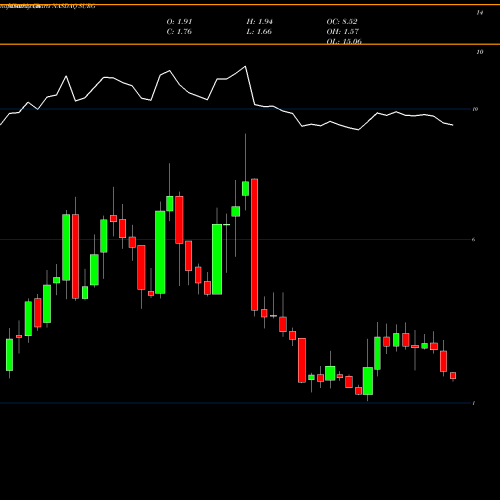Click the OC: 8.52 readout

[x=342, y=22]
